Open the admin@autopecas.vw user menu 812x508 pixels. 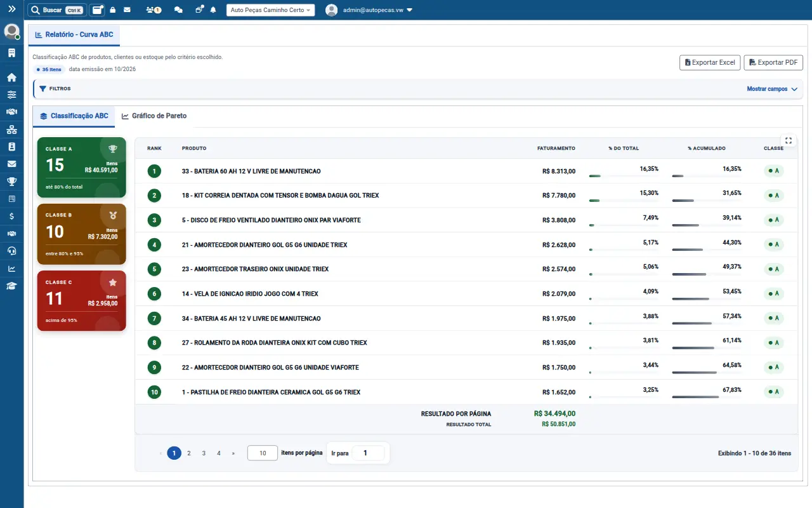(377, 10)
